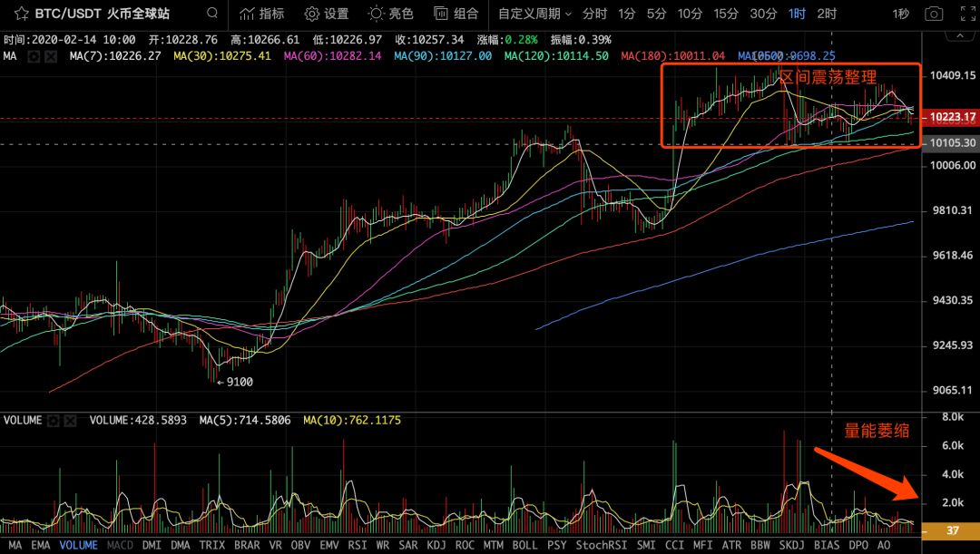Enter fullscreen chart mode
This screenshot has height=554, width=980.
point(968,13)
